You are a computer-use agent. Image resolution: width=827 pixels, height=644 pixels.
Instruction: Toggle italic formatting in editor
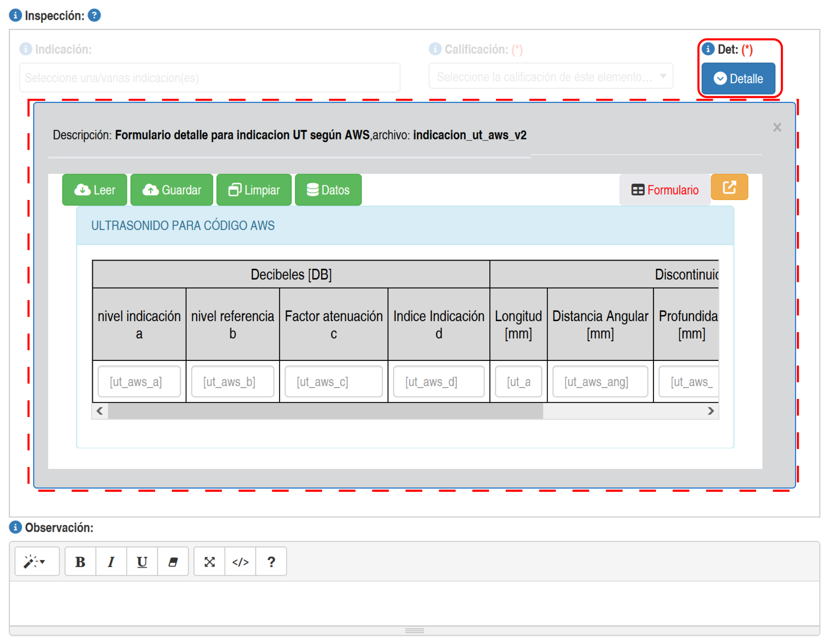[x=111, y=562]
